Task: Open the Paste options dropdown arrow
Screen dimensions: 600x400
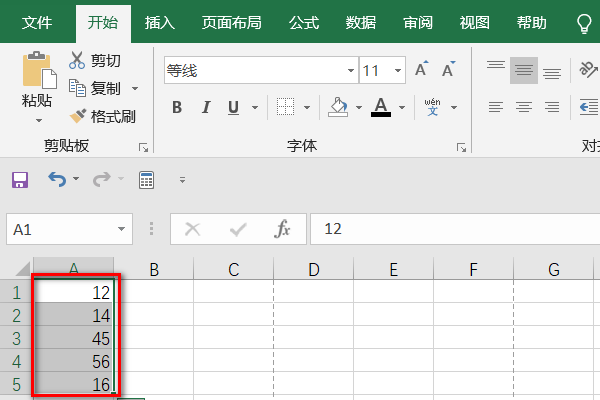Action: pos(39,121)
